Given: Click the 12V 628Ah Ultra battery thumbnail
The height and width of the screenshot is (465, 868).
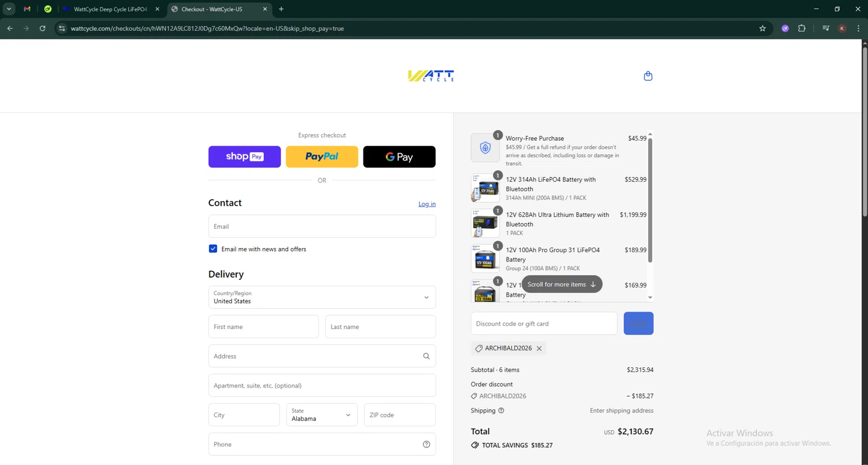Looking at the screenshot, I should click(x=485, y=223).
